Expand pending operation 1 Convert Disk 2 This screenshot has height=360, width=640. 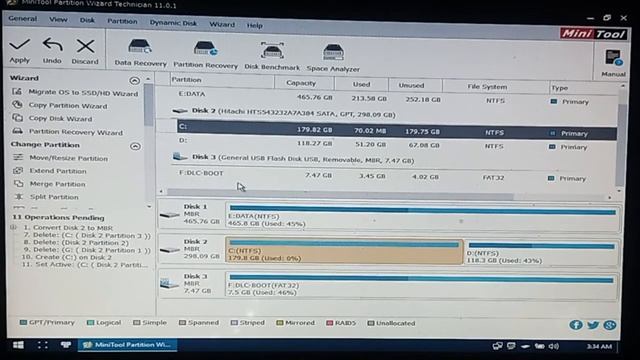click(13, 227)
